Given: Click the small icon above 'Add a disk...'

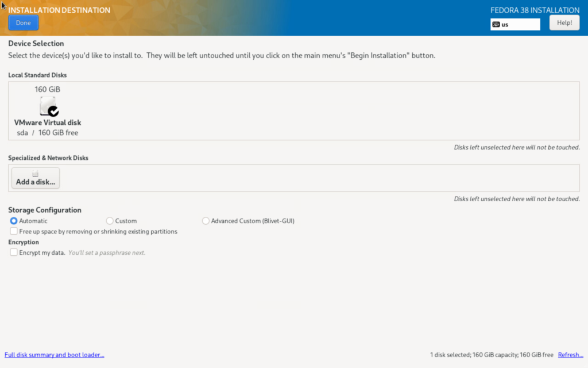Looking at the screenshot, I should coord(35,174).
